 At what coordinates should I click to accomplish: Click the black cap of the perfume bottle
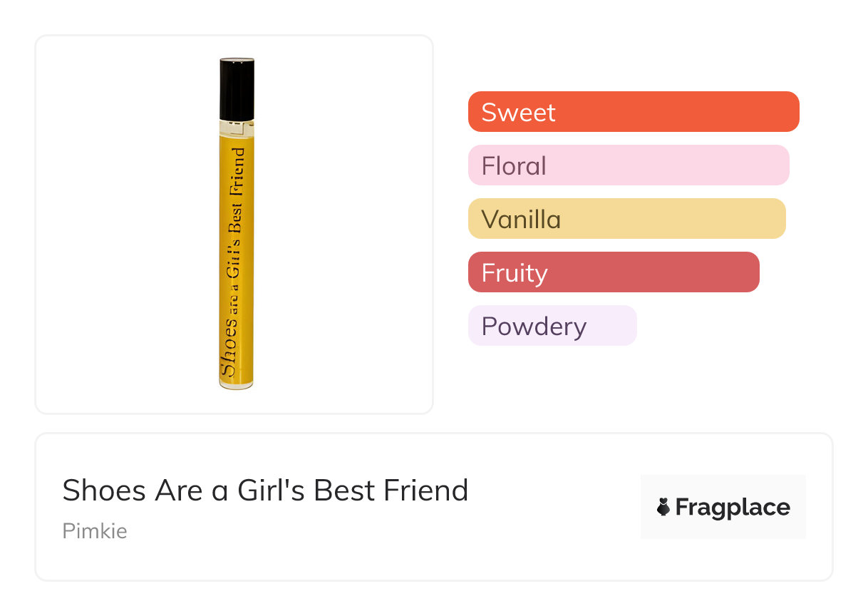pos(237,88)
